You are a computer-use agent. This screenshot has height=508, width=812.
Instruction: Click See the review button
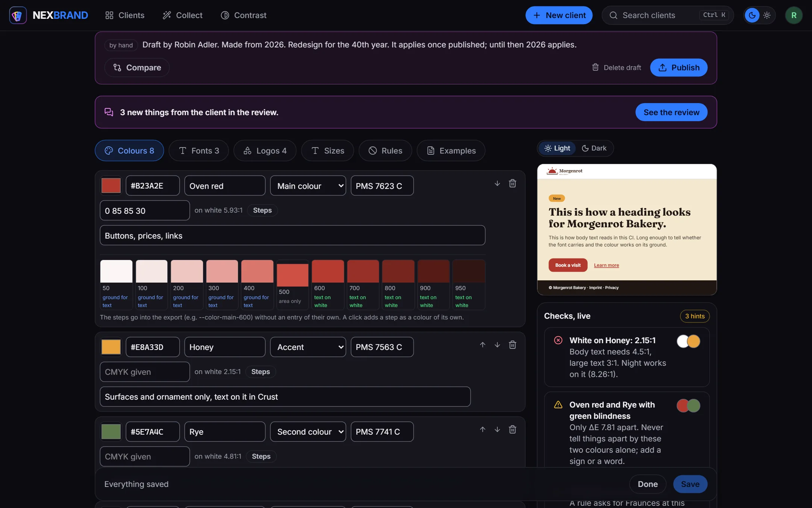671,113
